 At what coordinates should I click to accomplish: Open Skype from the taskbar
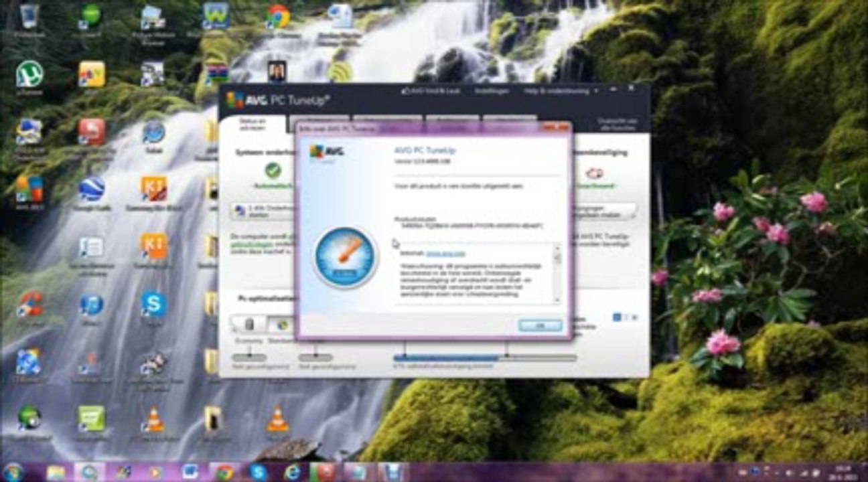click(258, 472)
